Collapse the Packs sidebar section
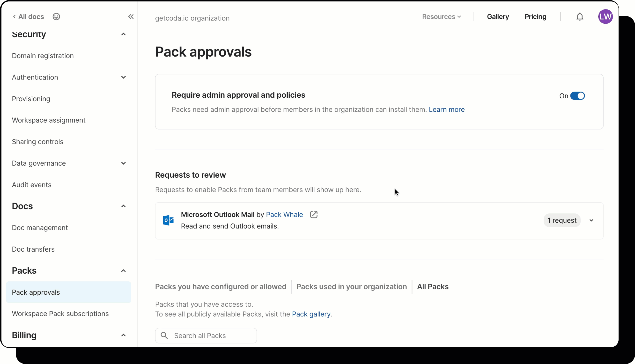Image resolution: width=635 pixels, height=364 pixels. pos(123,271)
